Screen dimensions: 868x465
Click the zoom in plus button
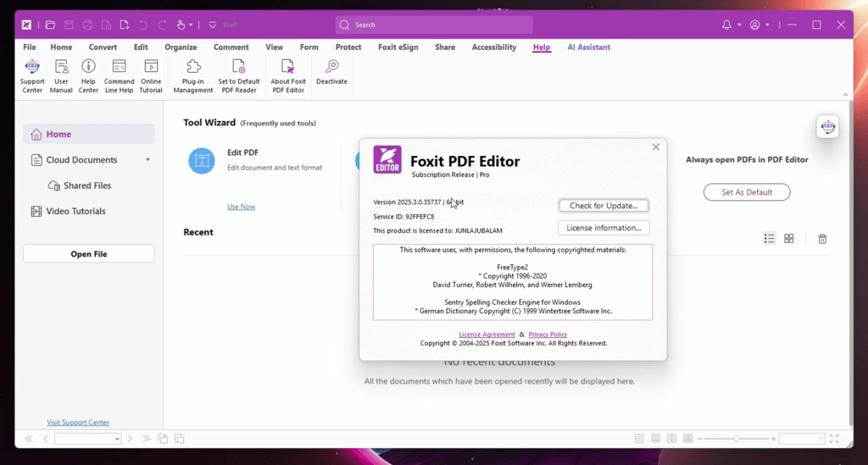coord(773,439)
